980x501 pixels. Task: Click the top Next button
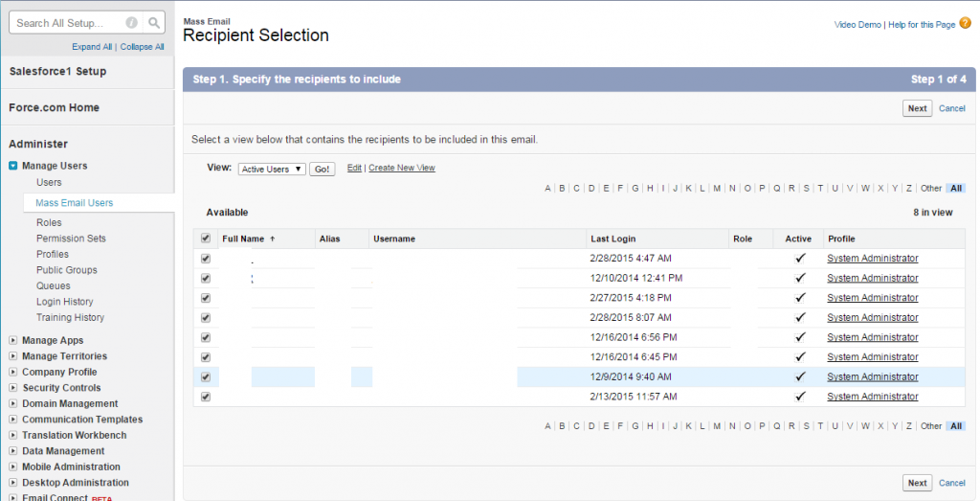[917, 108]
